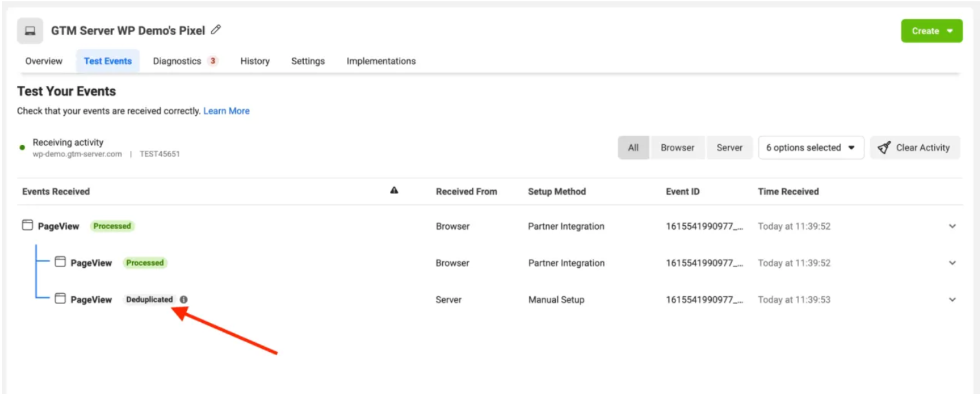980x394 pixels.
Task: Click the Receiving activity label
Action: pyautogui.click(x=68, y=142)
